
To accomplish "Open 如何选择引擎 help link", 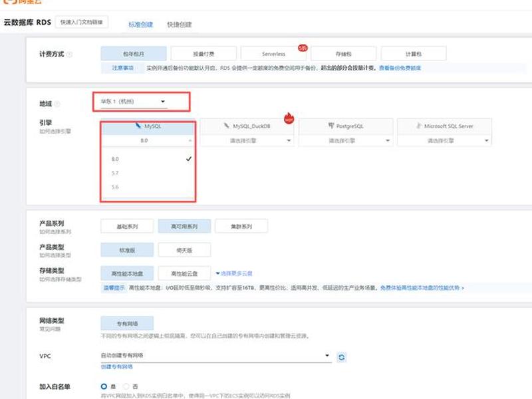I will (x=55, y=131).
